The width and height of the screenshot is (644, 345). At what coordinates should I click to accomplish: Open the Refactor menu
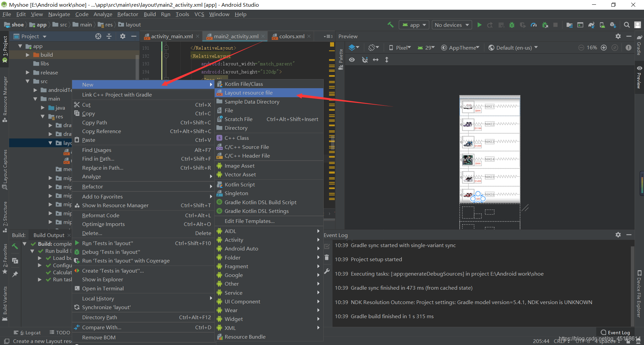tap(127, 14)
